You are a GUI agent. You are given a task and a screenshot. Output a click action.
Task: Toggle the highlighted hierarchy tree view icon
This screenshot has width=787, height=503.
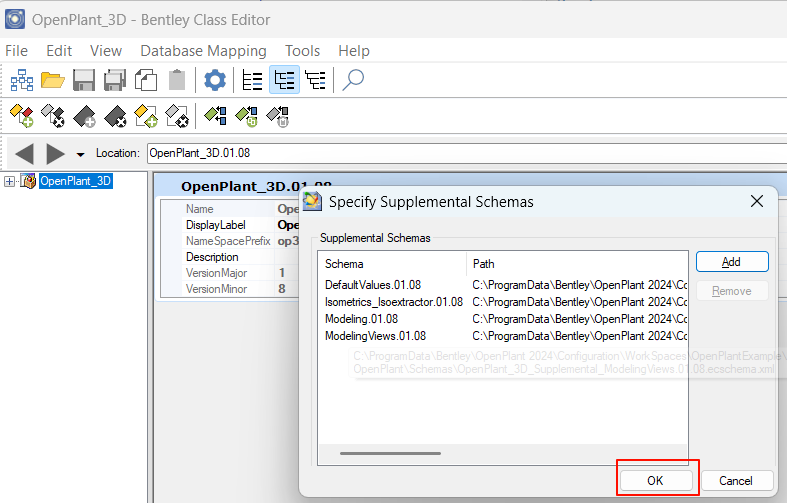point(285,80)
